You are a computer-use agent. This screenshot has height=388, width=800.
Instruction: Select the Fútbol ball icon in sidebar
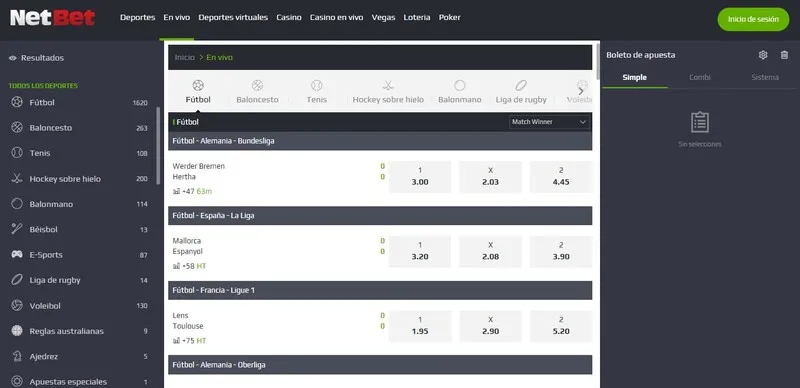[x=17, y=102]
